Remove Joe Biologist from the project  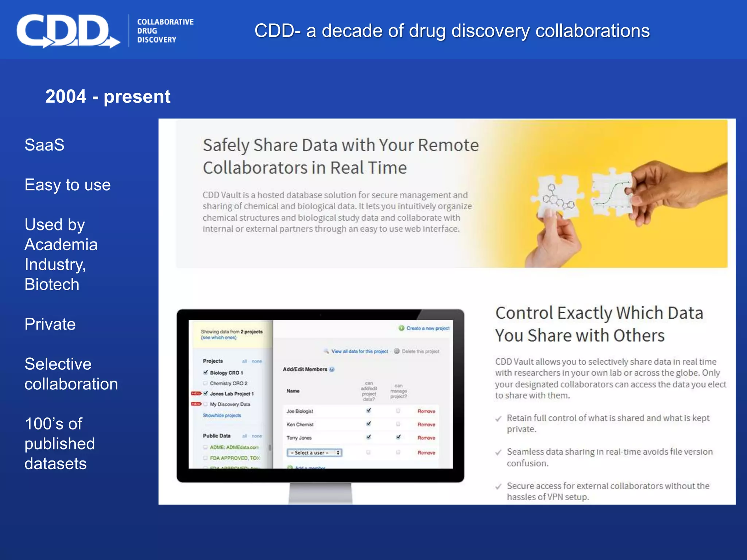(426, 411)
